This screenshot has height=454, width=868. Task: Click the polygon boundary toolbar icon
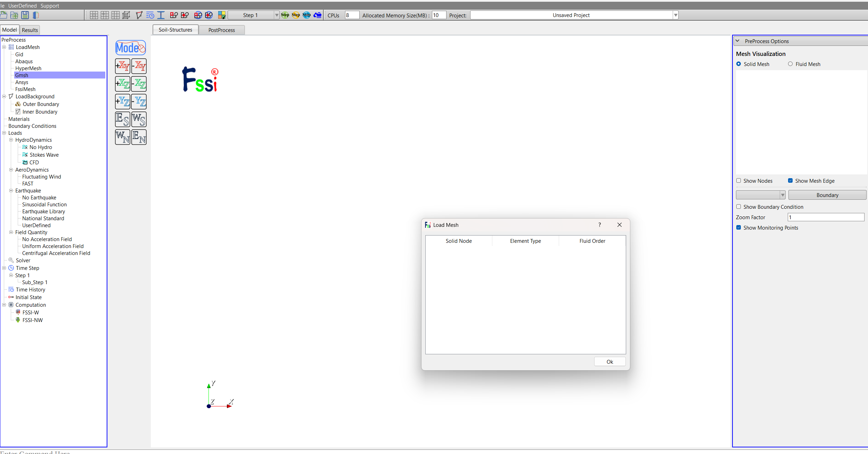click(139, 15)
